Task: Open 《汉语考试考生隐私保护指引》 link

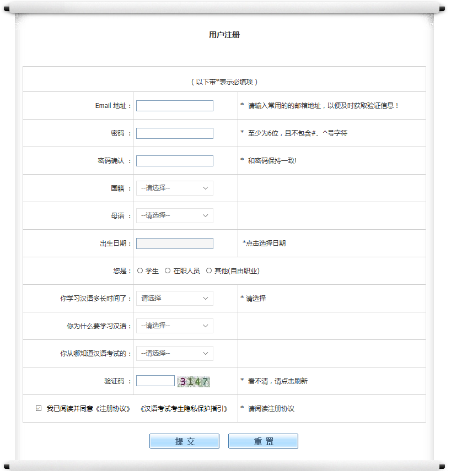Action: [184, 409]
